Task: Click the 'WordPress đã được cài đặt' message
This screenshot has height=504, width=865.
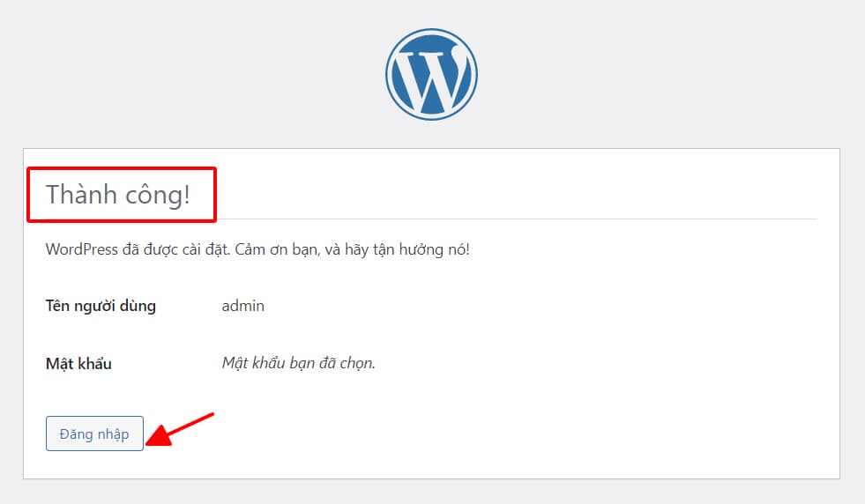Action: [257, 249]
